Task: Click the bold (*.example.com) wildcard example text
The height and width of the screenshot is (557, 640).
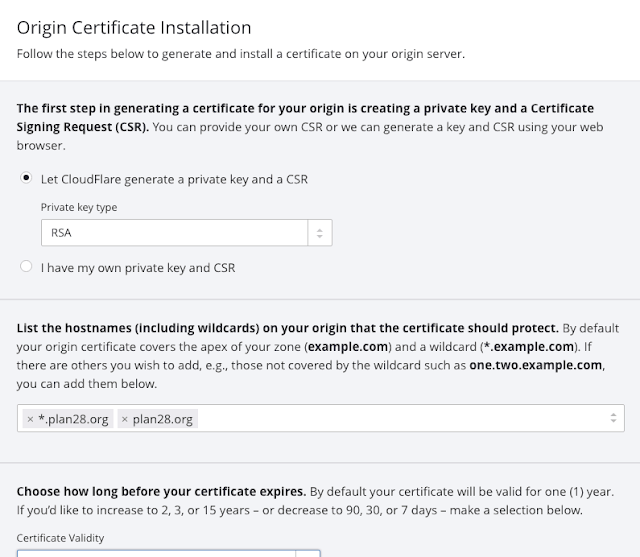Action: coord(487,346)
